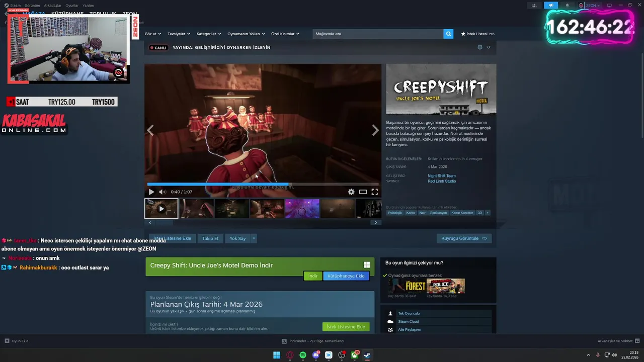
Task: Select the first trailer thumbnail
Action: 162,209
